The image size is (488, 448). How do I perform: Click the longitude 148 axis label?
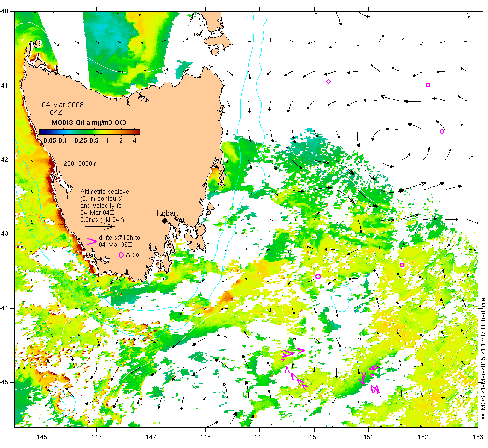(x=205, y=437)
